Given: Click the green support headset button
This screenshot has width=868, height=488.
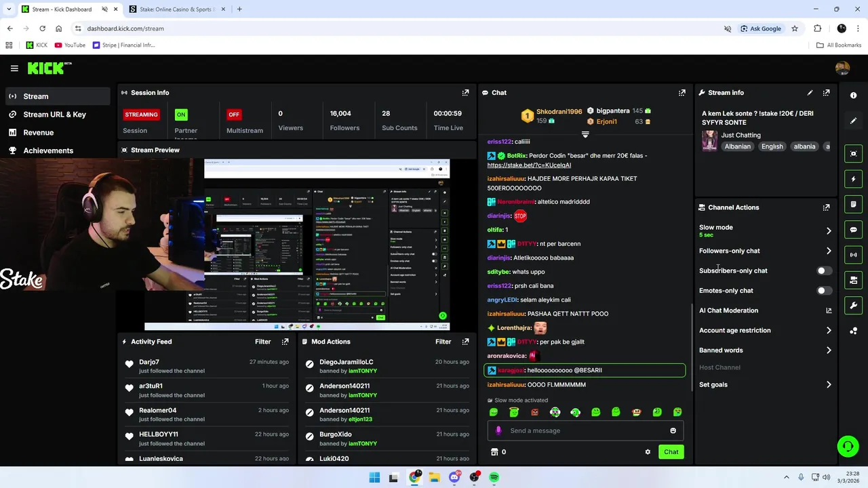Looking at the screenshot, I should click(x=848, y=446).
